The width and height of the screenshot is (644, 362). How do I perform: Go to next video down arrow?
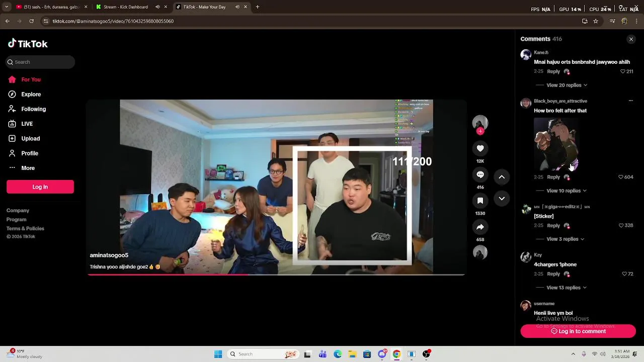click(x=502, y=199)
